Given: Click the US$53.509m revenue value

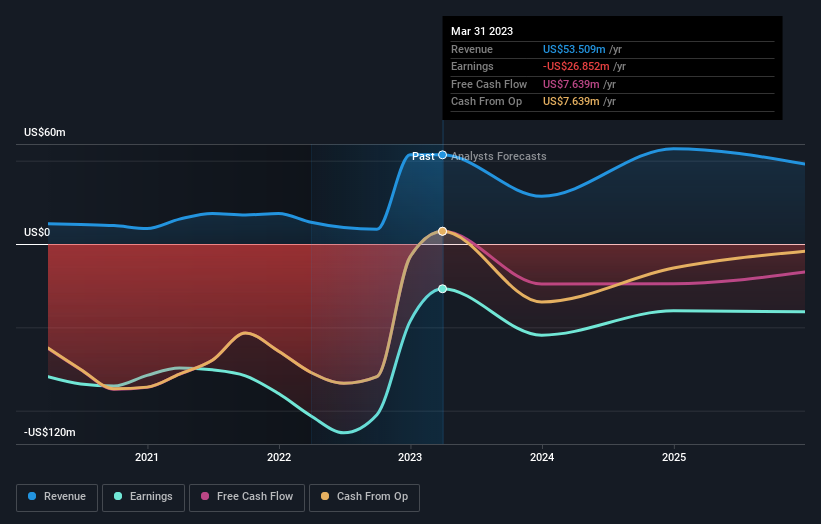Looking at the screenshot, I should point(574,49).
